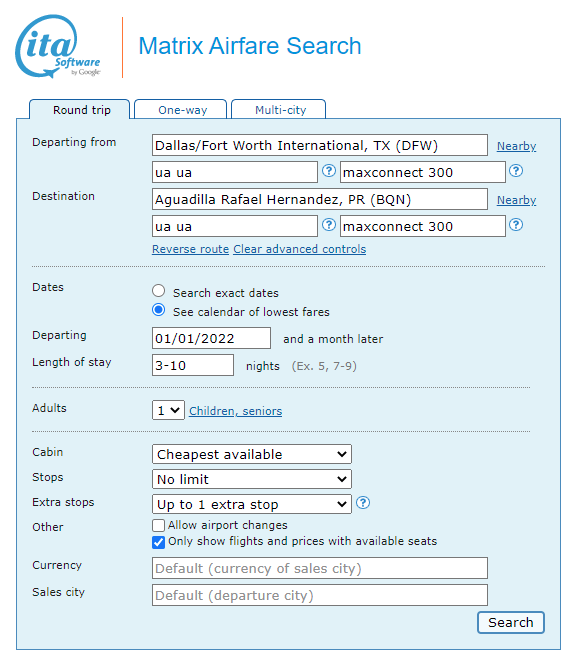Screen dimensions: 569x666
Task: Open help icon beside destination maxconnect field
Action: point(516,225)
